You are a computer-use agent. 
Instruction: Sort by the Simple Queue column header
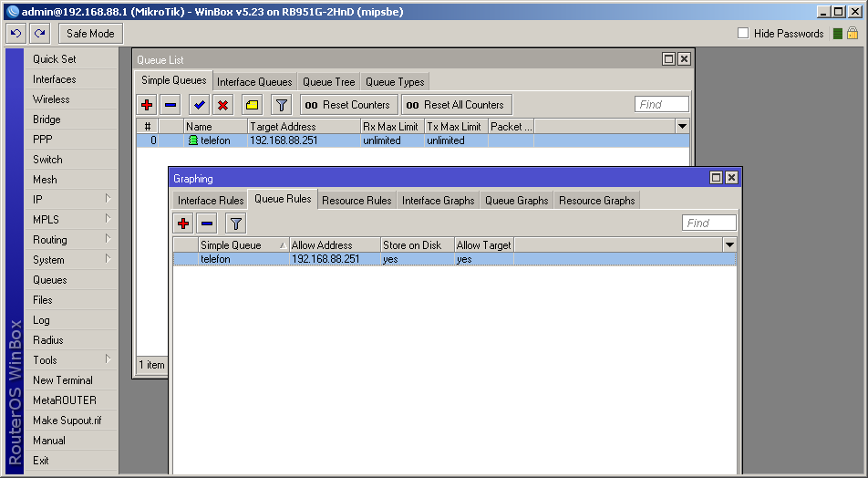point(243,244)
